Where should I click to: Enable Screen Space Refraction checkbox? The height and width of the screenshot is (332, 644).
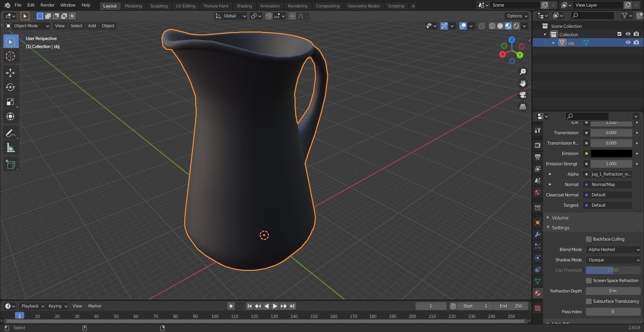click(589, 281)
